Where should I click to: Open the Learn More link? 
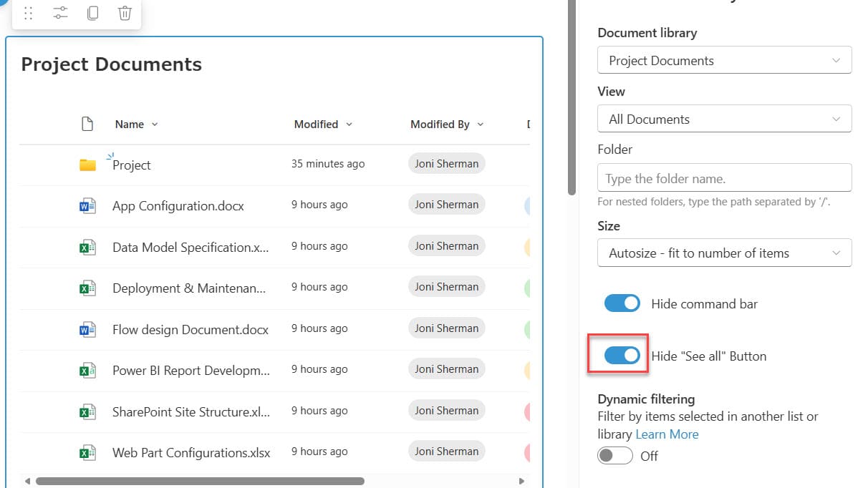[667, 434]
